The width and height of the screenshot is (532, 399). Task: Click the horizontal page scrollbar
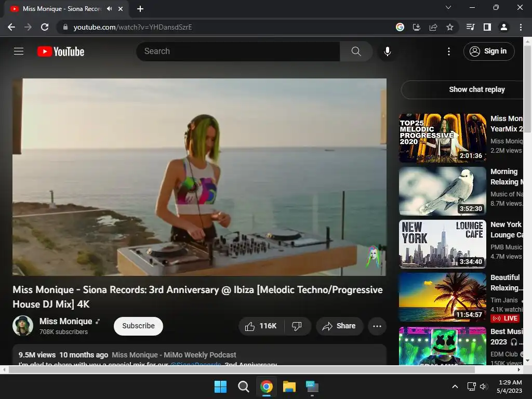pyautogui.click(x=242, y=369)
